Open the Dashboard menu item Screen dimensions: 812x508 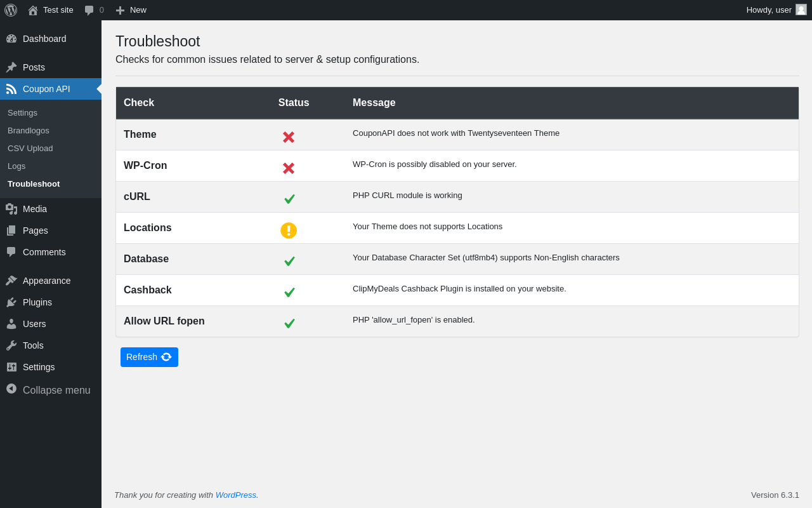point(44,39)
